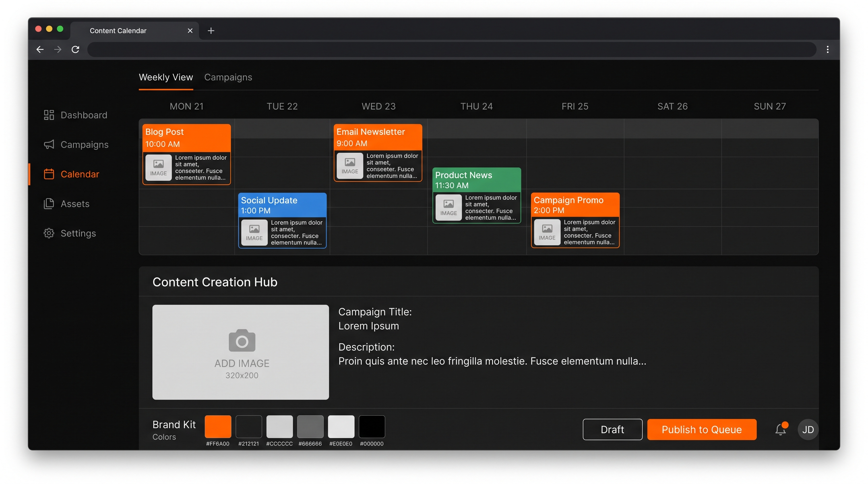Select Calendar label in the sidebar
This screenshot has height=484, width=868.
click(x=80, y=174)
